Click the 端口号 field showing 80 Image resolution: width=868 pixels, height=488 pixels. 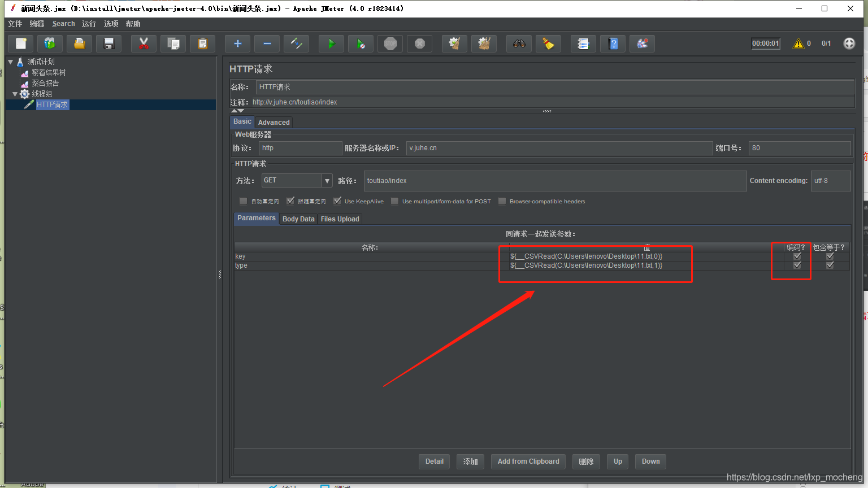click(x=800, y=148)
